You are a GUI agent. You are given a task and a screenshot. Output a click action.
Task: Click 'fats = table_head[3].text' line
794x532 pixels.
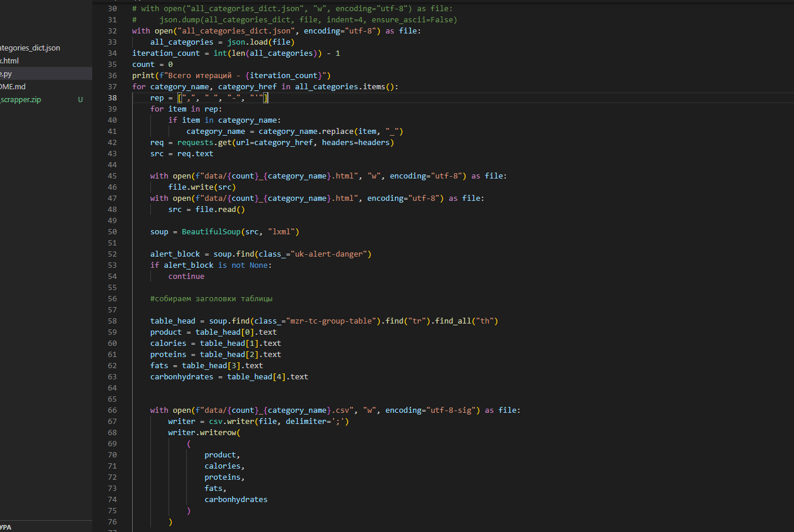(207, 365)
